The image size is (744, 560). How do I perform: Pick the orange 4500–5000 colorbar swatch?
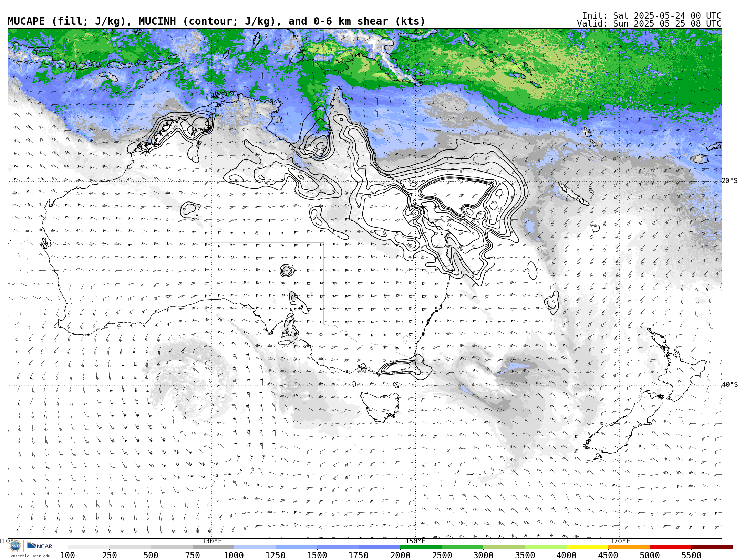click(x=629, y=547)
